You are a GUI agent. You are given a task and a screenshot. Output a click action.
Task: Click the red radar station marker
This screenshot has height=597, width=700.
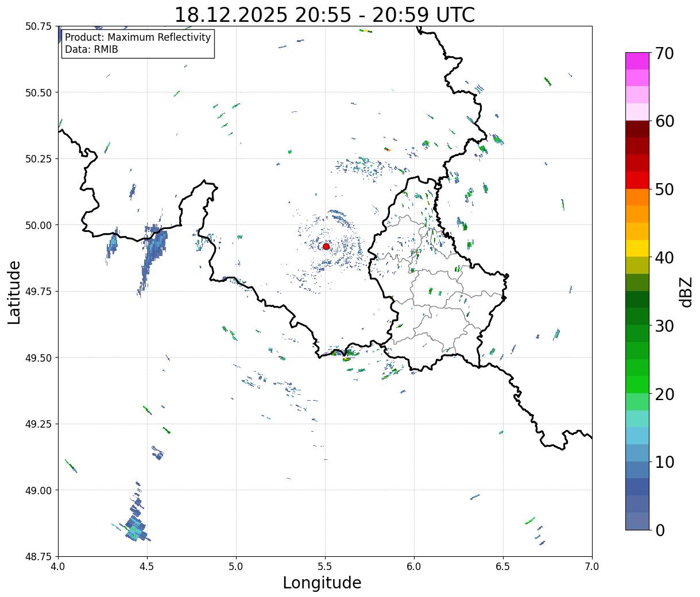pyautogui.click(x=326, y=246)
